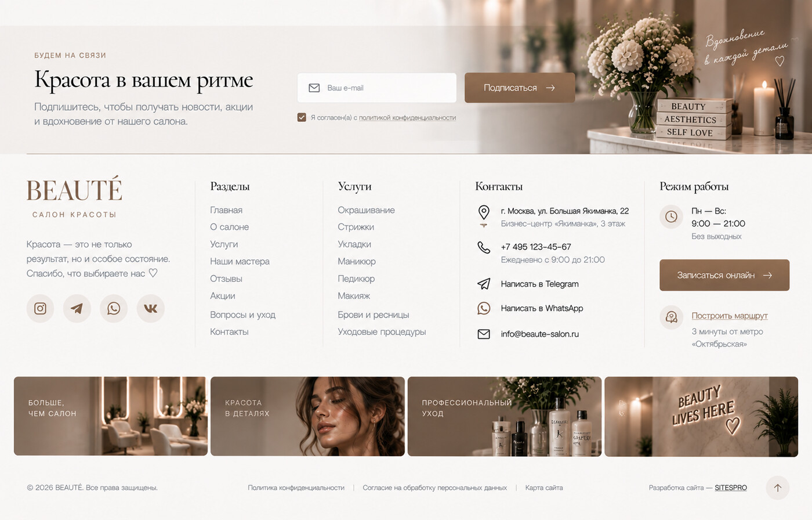Click the scroll-to-top arrow button

coord(778,488)
